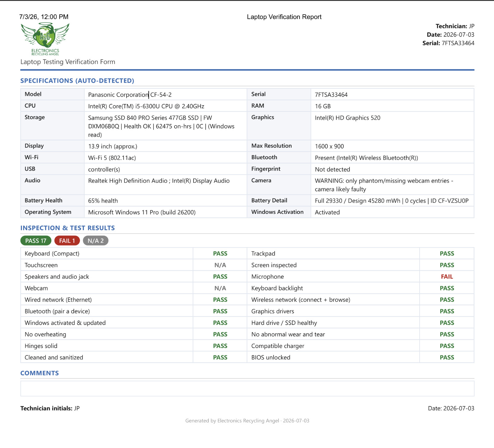The width and height of the screenshot is (494, 448).
Task: Click the BIOS unlocked row label
Action: (x=271, y=358)
